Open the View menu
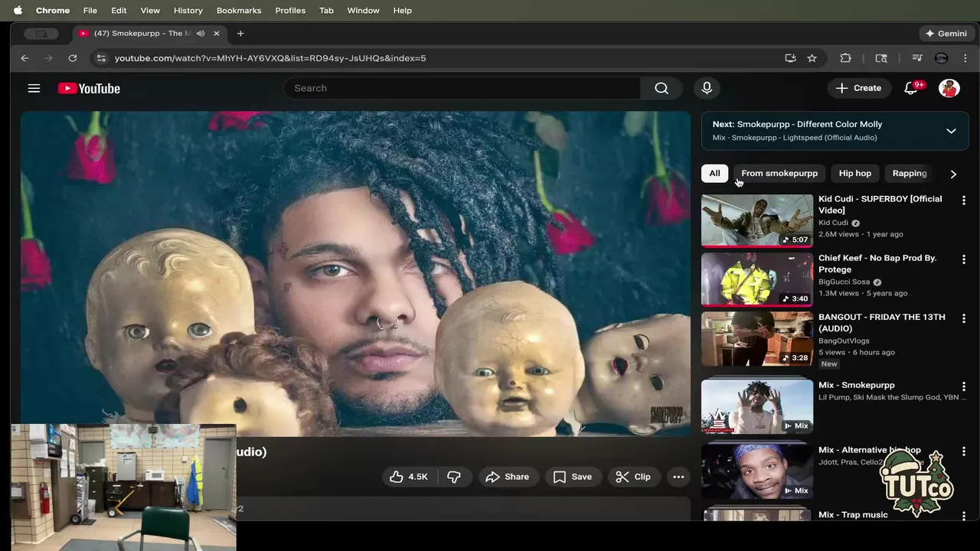This screenshot has height=551, width=980. click(x=150, y=10)
